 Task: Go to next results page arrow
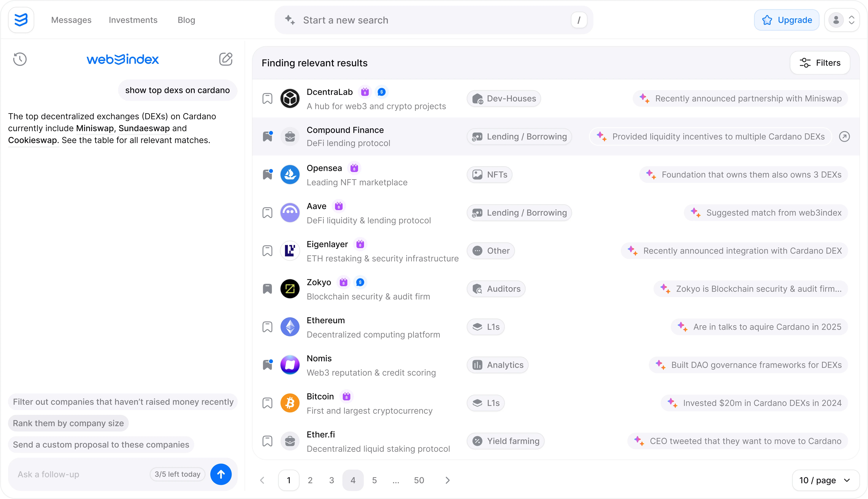[x=447, y=480]
